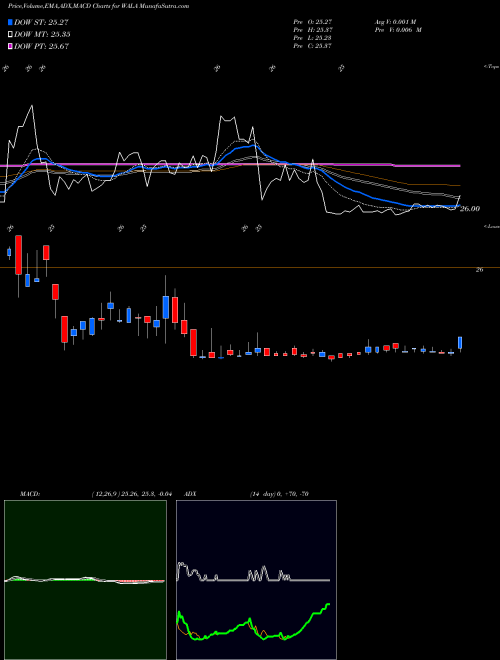
Task: Click the last blue candlestick on the right
Action: point(460,343)
